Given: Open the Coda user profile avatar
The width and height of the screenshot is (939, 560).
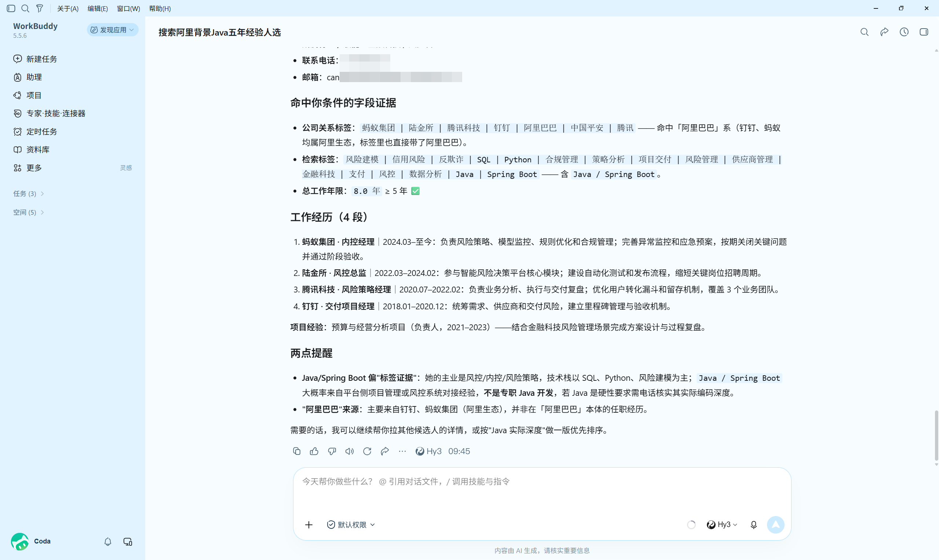Looking at the screenshot, I should tap(20, 542).
